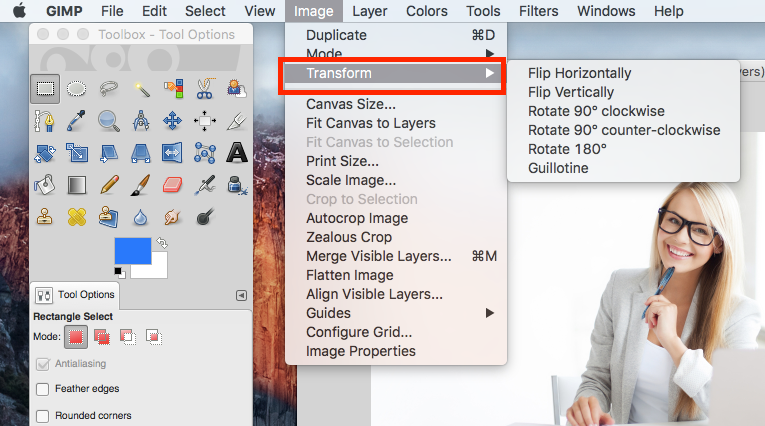
Task: Select the Text tool
Action: coord(237,153)
